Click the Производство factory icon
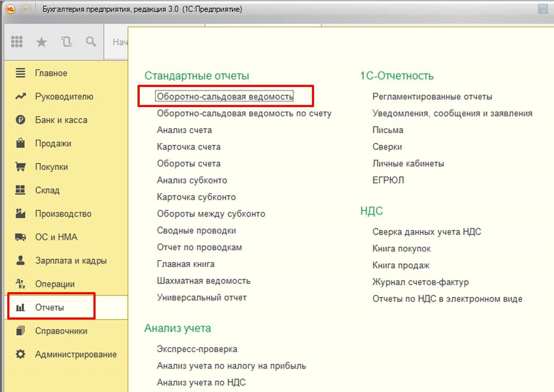554x392 pixels. point(21,214)
